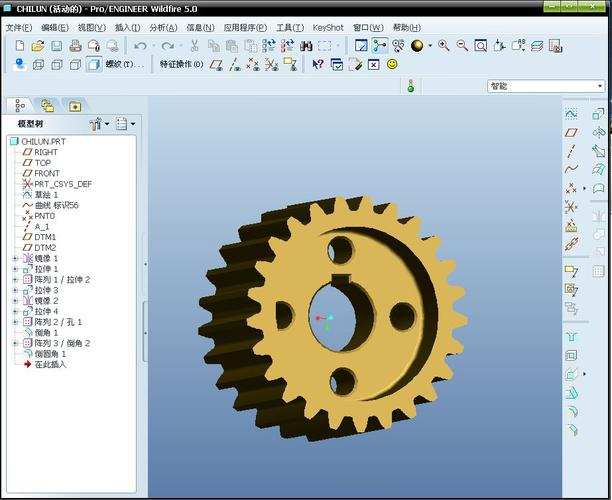Toggle datum plane display icon
The image size is (612, 500).
[x=216, y=64]
